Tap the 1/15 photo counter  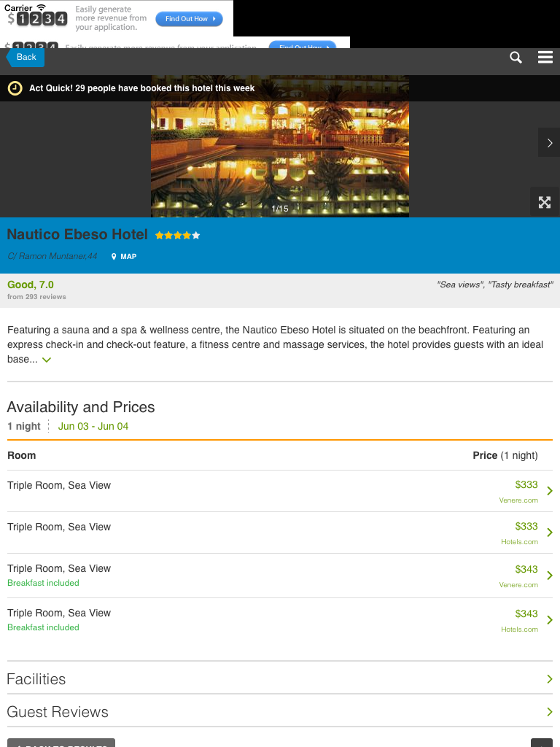[x=280, y=209]
